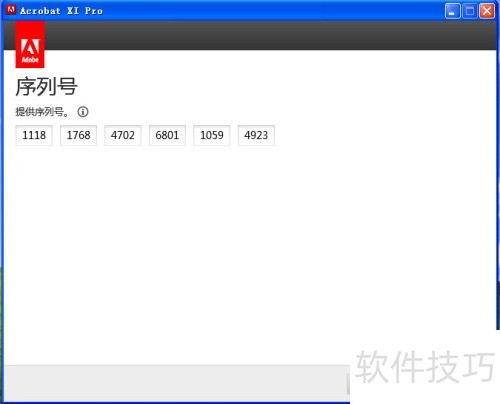Select the serial field containing 1768
Image resolution: width=500 pixels, height=404 pixels.
coord(78,135)
